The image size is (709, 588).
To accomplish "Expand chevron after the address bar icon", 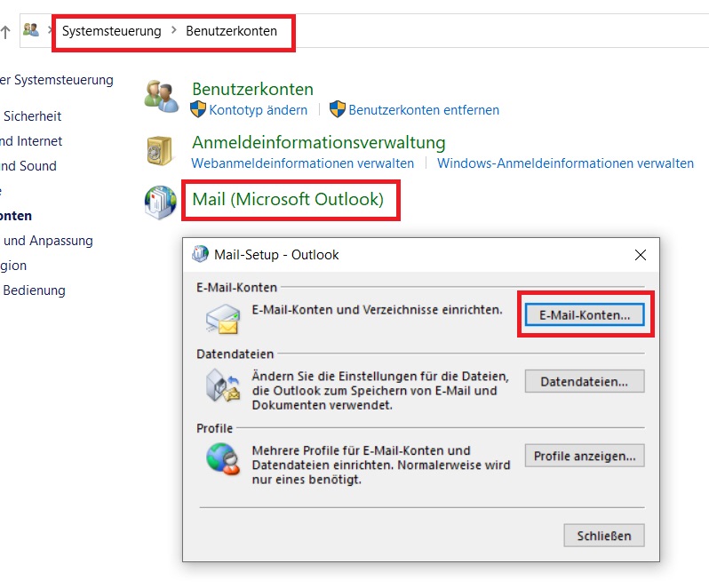I will pyautogui.click(x=50, y=30).
